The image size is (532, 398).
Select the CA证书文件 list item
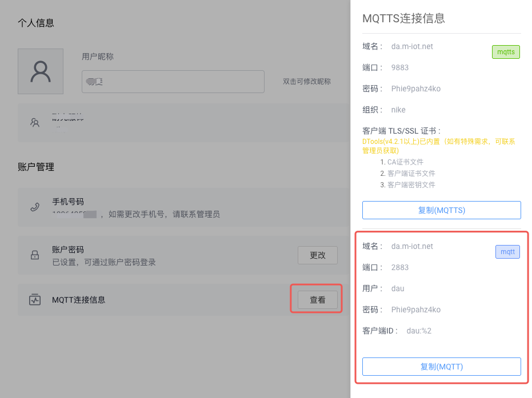coord(405,162)
